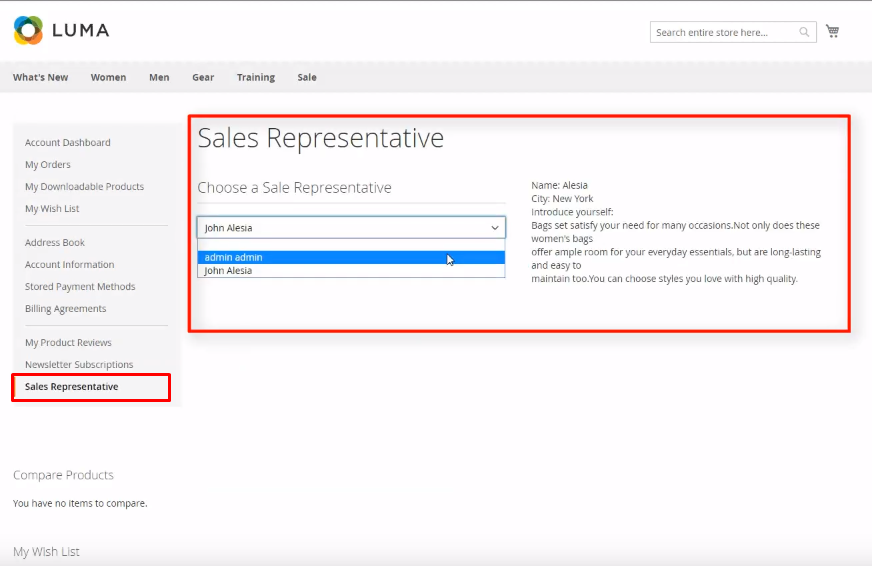Image resolution: width=872 pixels, height=566 pixels.
Task: Click Sales Representative sidebar item
Action: 72,387
